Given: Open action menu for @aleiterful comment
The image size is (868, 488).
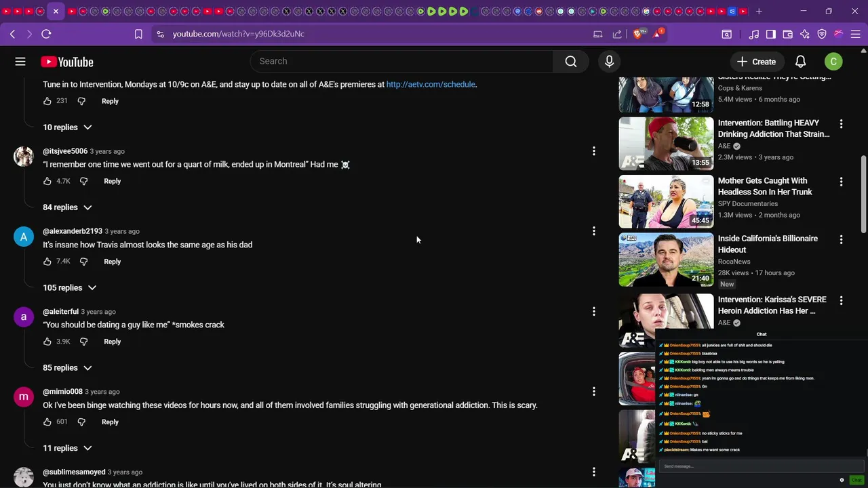Looking at the screenshot, I should tap(593, 312).
